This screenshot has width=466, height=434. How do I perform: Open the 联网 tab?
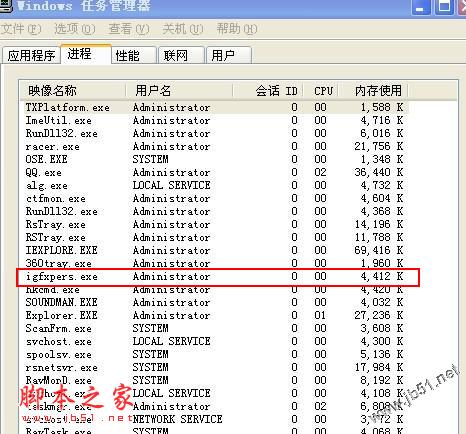point(181,55)
